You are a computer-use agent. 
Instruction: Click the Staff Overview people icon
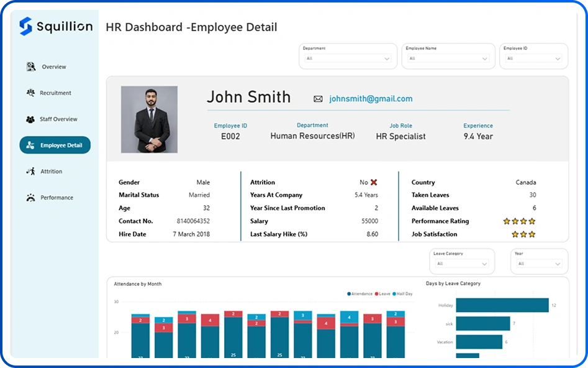coord(30,119)
